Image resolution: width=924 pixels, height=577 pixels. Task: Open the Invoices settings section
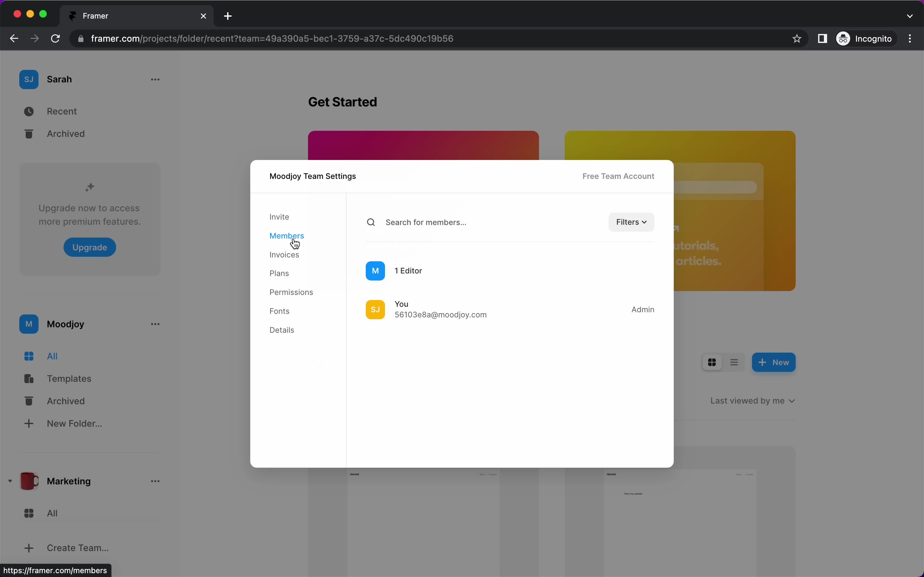(x=284, y=254)
